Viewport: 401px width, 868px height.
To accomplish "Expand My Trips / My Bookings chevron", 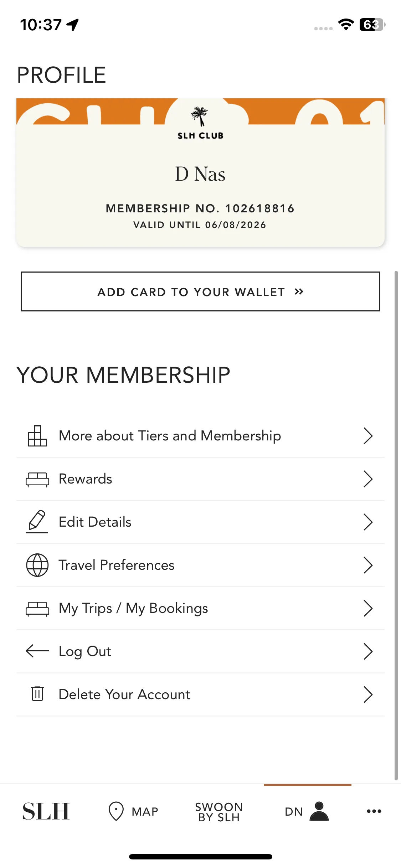I will pos(368,608).
